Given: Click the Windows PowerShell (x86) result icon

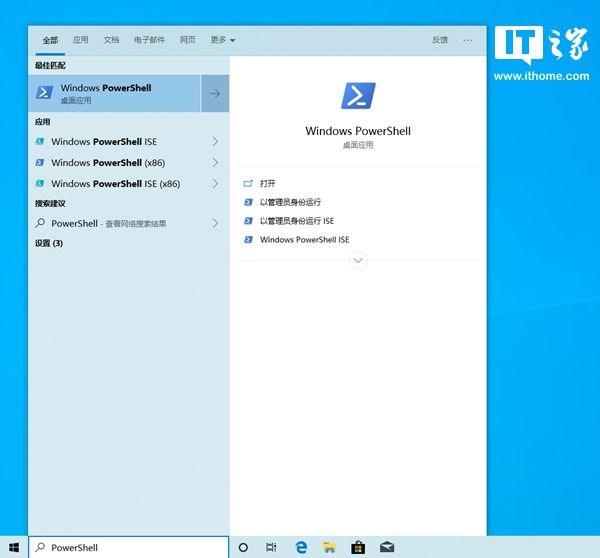Looking at the screenshot, I should (x=40, y=163).
